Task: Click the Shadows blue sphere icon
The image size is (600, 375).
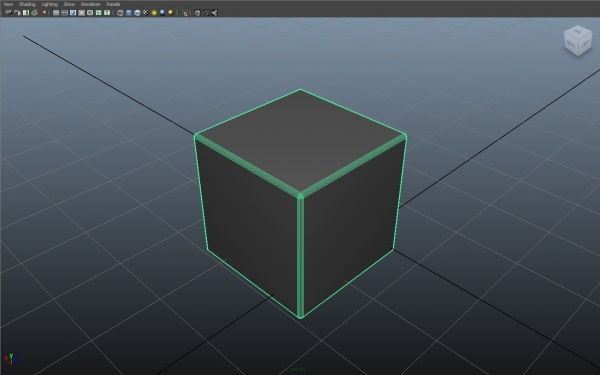Action: pos(162,13)
